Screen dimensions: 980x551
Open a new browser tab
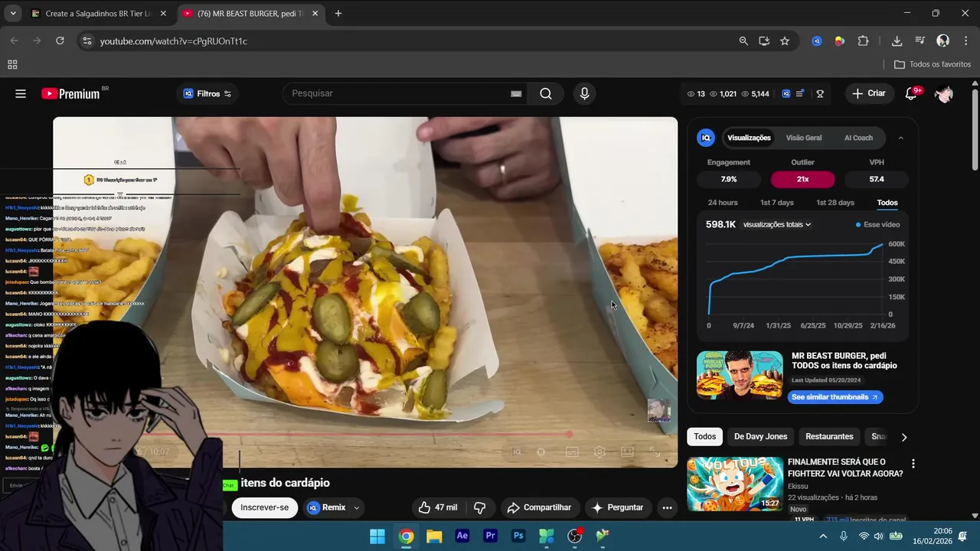tap(338, 14)
